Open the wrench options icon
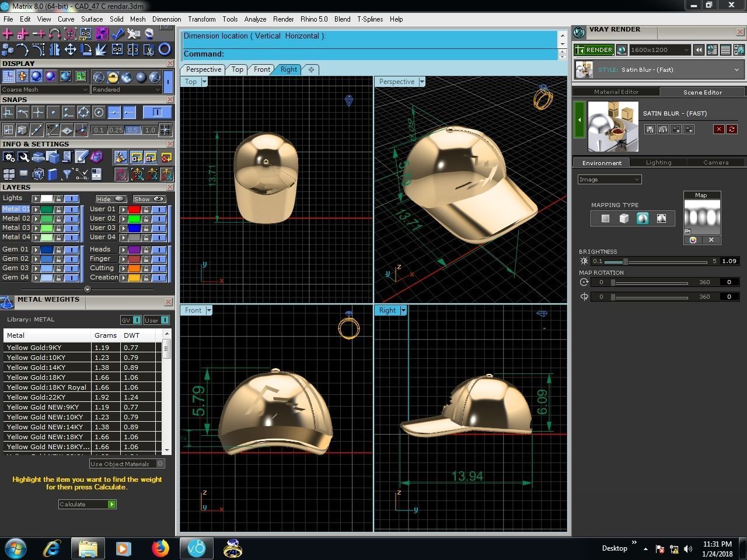Screen dimensions: 747x560 (x=23, y=157)
